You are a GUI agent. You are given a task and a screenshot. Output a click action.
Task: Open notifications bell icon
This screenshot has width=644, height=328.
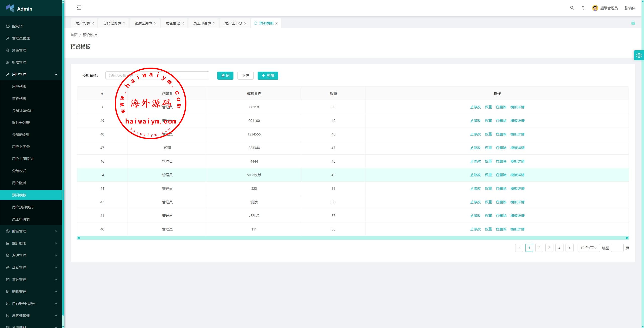(x=583, y=8)
